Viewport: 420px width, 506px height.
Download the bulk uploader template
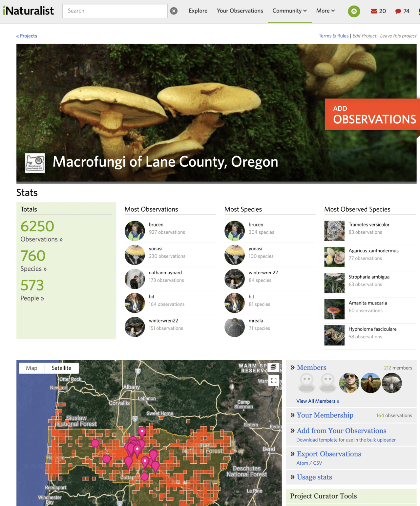[317, 440]
